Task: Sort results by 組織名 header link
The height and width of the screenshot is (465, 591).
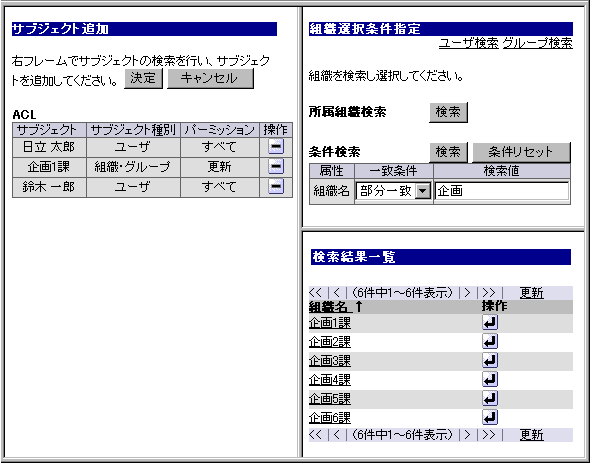Action: click(331, 307)
